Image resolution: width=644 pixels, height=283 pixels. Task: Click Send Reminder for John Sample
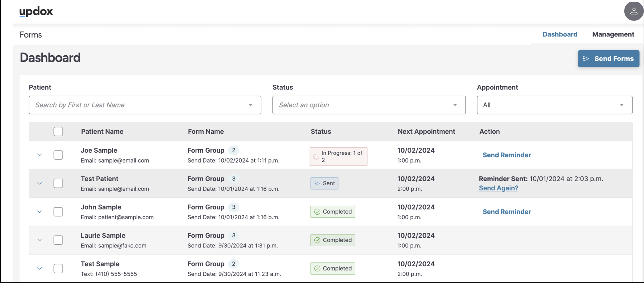506,212
